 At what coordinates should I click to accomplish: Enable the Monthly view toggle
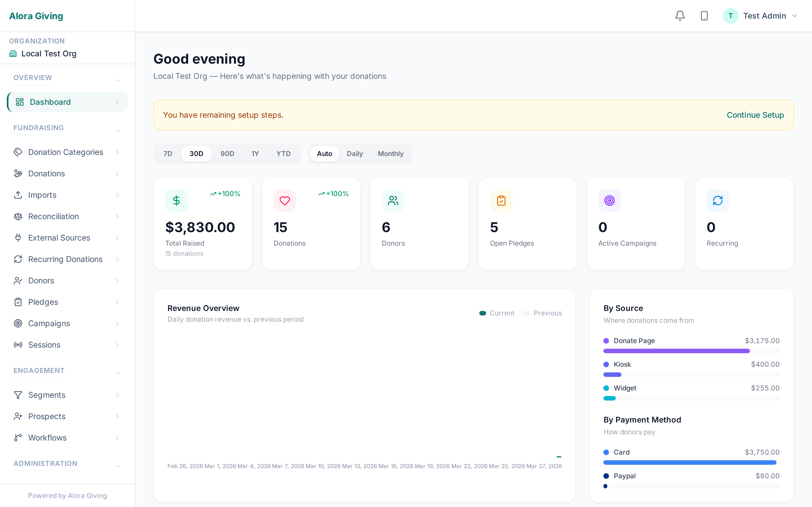point(390,154)
